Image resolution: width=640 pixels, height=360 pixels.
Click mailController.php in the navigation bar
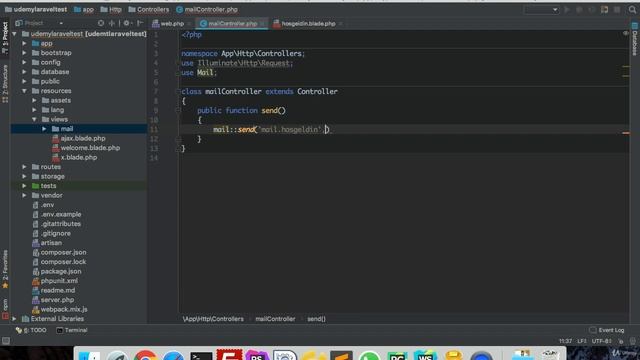[x=207, y=9]
